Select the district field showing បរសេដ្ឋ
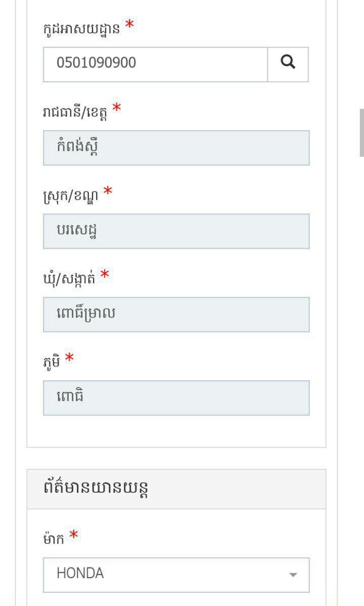364x606 pixels. [176, 231]
